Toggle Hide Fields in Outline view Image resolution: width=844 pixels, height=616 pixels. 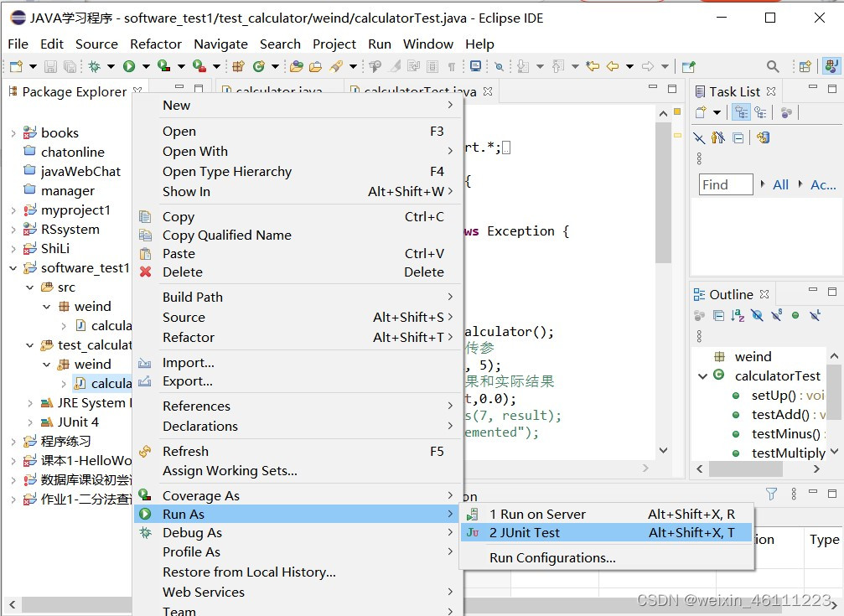click(x=757, y=315)
